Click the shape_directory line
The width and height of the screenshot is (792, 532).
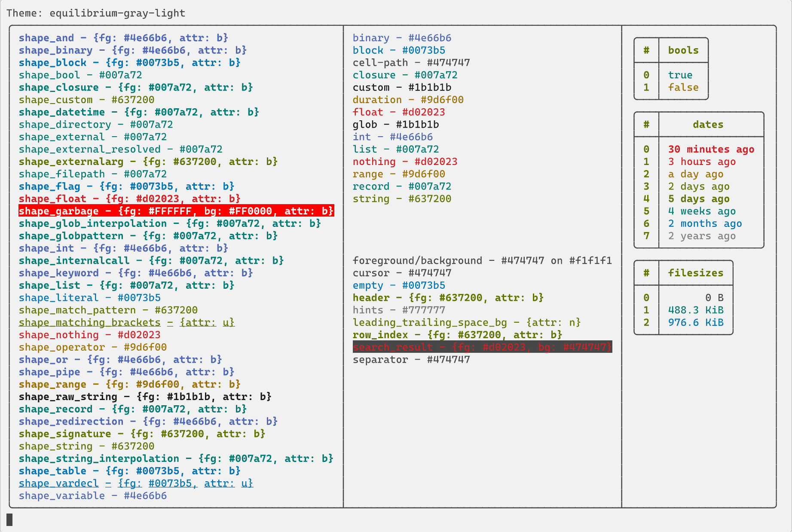pos(96,125)
